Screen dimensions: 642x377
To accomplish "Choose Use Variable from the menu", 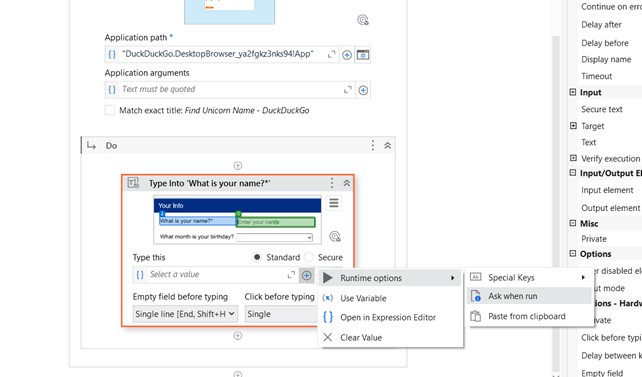I will [x=390, y=298].
